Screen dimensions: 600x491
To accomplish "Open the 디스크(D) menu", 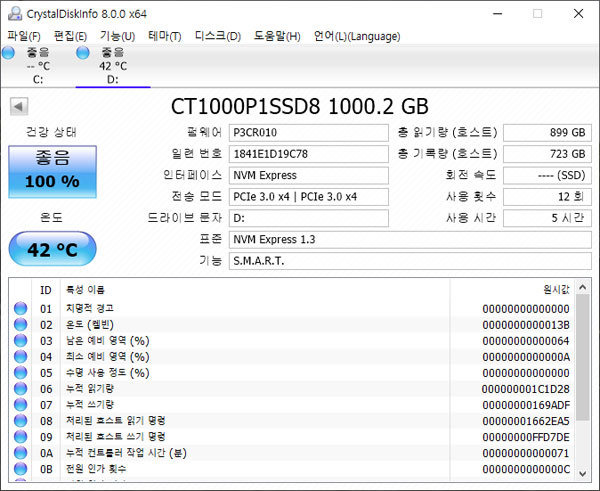I will pos(218,36).
